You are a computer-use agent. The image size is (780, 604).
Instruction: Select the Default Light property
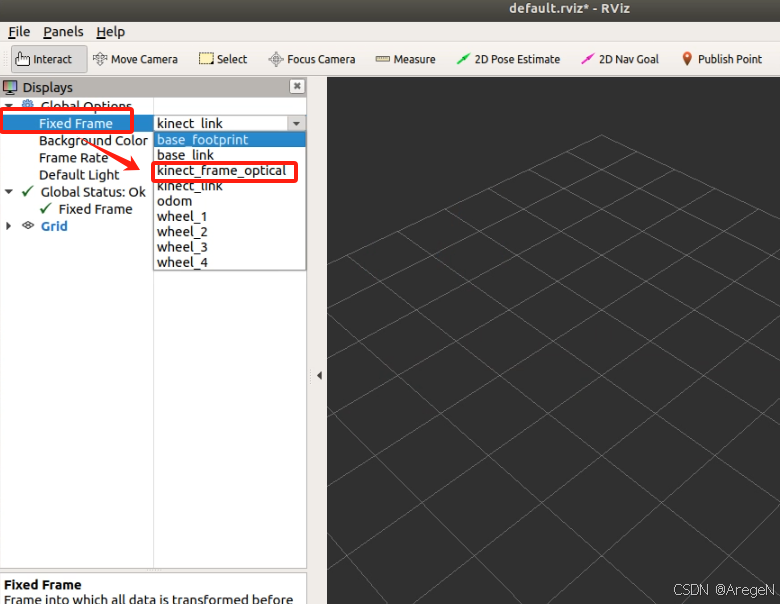[x=79, y=175]
